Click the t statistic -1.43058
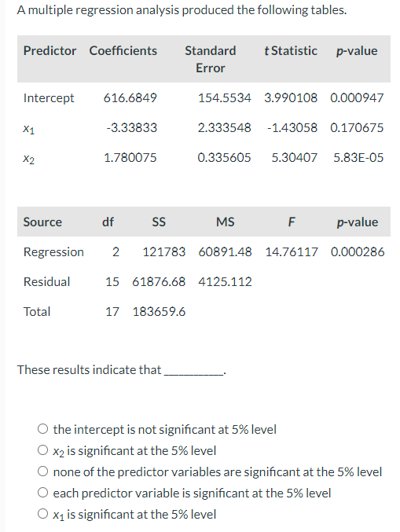400x532 pixels. [292, 127]
